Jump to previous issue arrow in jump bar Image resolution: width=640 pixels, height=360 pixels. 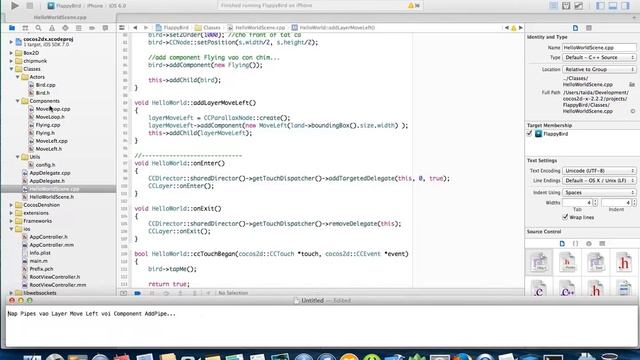[x=507, y=28]
